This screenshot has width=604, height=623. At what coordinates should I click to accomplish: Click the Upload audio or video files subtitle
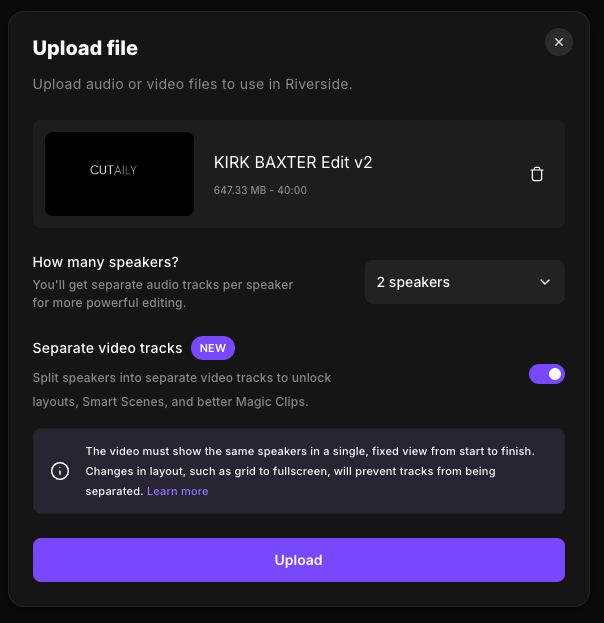(x=193, y=84)
